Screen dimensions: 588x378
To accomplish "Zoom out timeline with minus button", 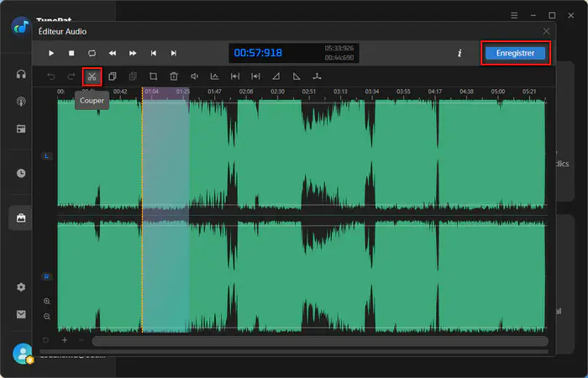I will tap(81, 340).
